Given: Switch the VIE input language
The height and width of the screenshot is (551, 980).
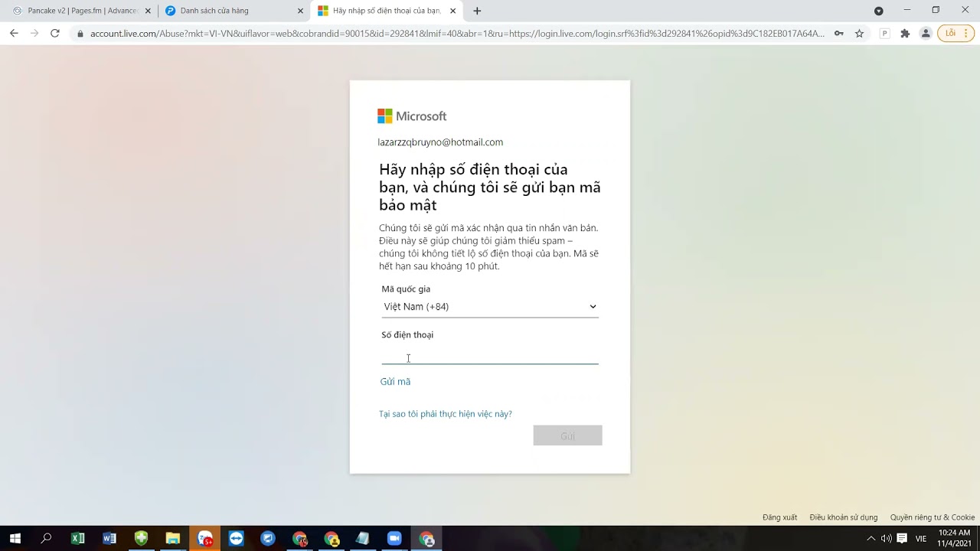Looking at the screenshot, I should (921, 539).
